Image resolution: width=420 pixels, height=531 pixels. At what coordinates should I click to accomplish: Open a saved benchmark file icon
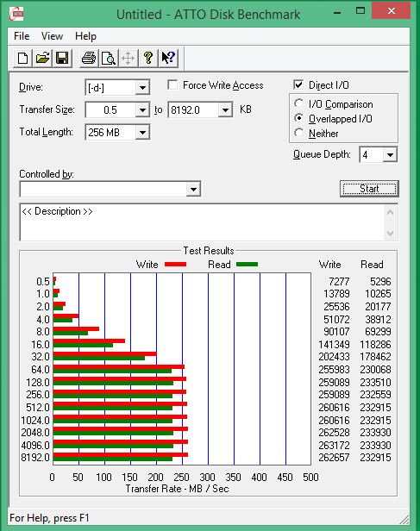tap(42, 58)
